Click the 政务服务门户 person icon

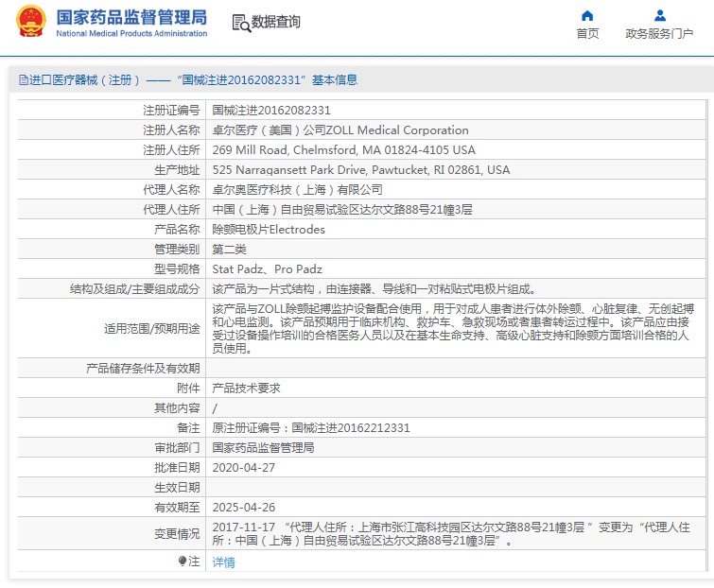(659, 16)
